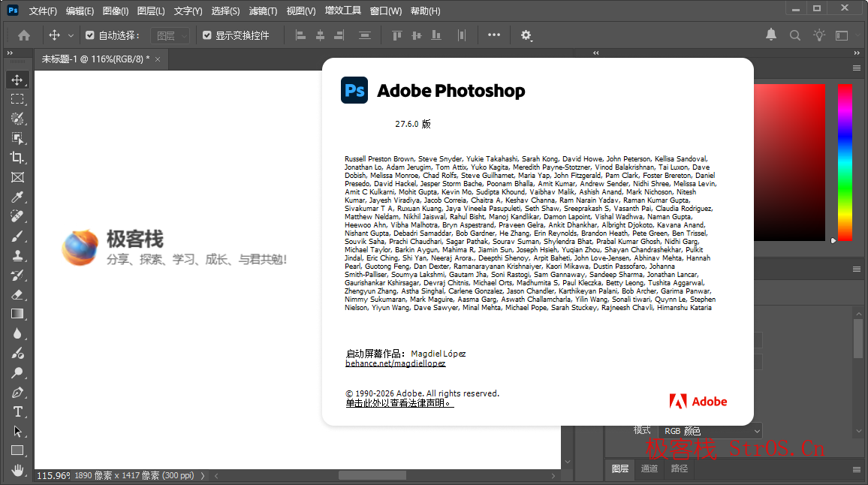
Task: Click the align right edges icon
Action: (x=339, y=35)
